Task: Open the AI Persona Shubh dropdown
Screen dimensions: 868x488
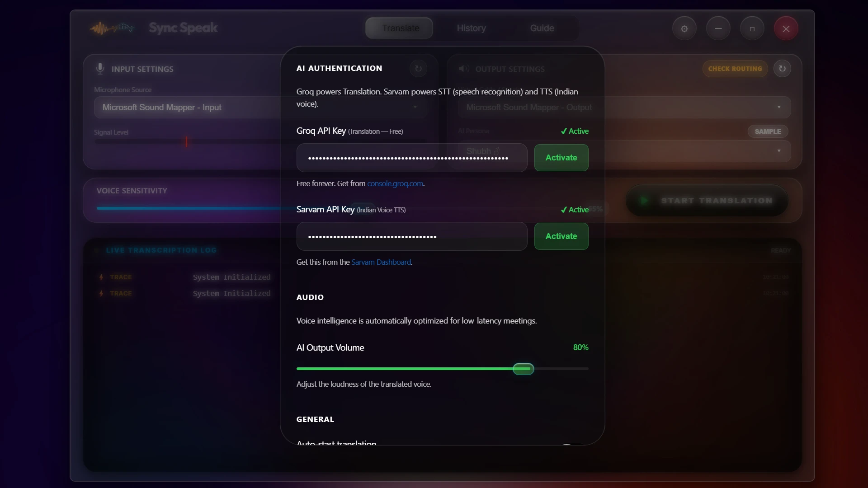Action: point(624,151)
